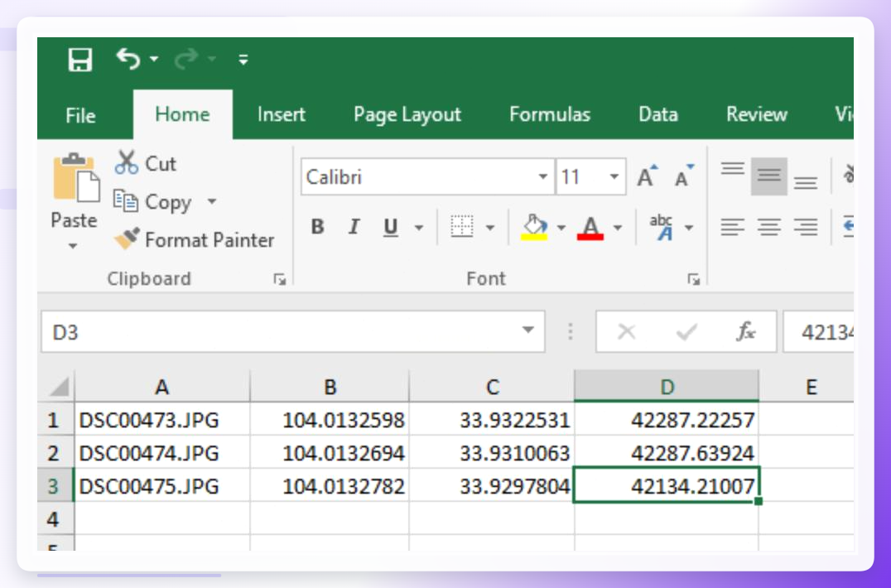
Task: Apply the yellow Fill Color
Action: coord(534,227)
